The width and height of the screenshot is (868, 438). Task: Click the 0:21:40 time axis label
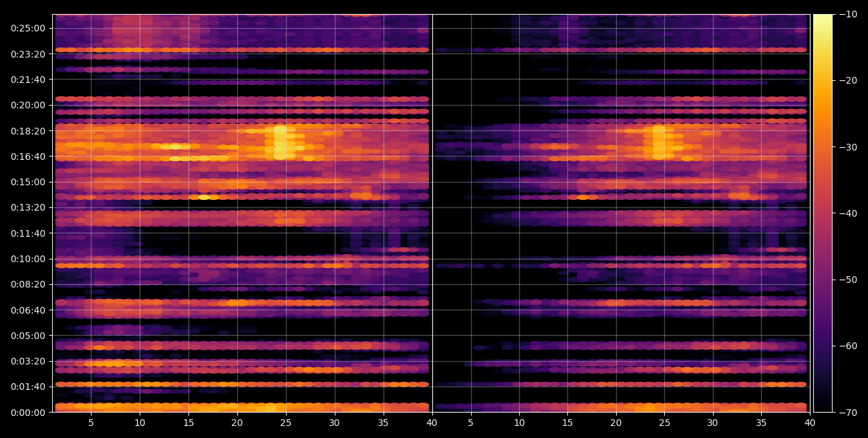click(28, 79)
